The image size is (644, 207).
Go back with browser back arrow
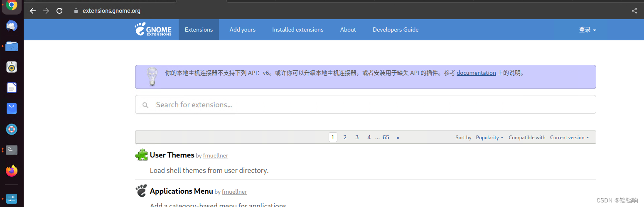click(33, 11)
